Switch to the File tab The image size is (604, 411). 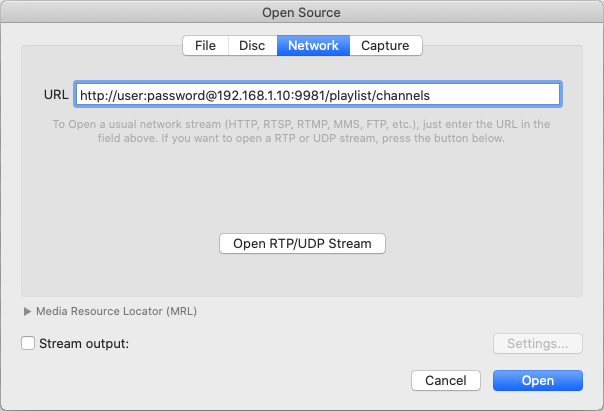pos(205,45)
